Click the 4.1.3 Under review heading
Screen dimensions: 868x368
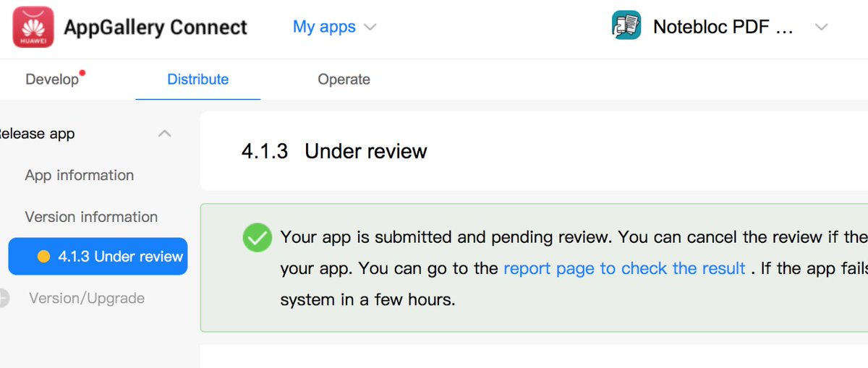click(334, 151)
